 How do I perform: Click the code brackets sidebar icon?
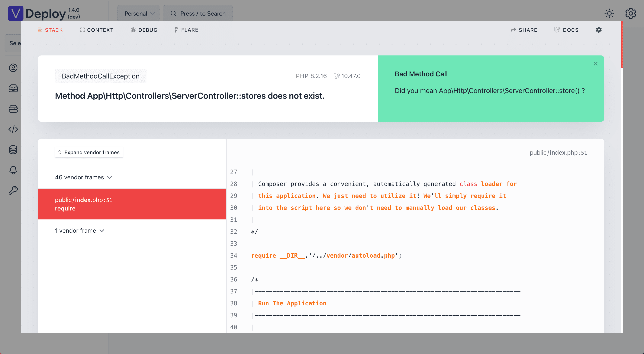(13, 129)
